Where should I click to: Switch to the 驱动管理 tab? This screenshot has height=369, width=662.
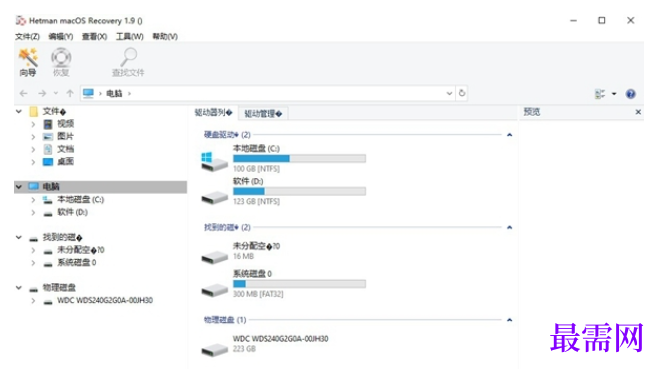pos(263,114)
